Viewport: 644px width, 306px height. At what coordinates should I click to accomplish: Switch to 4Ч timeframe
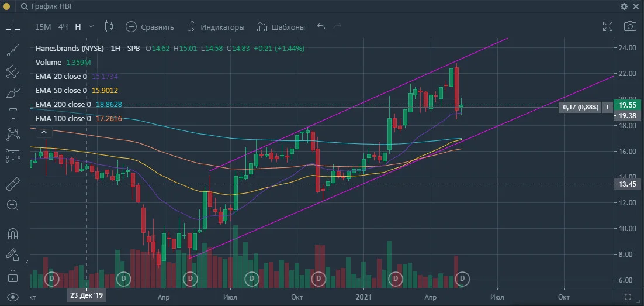(63, 27)
